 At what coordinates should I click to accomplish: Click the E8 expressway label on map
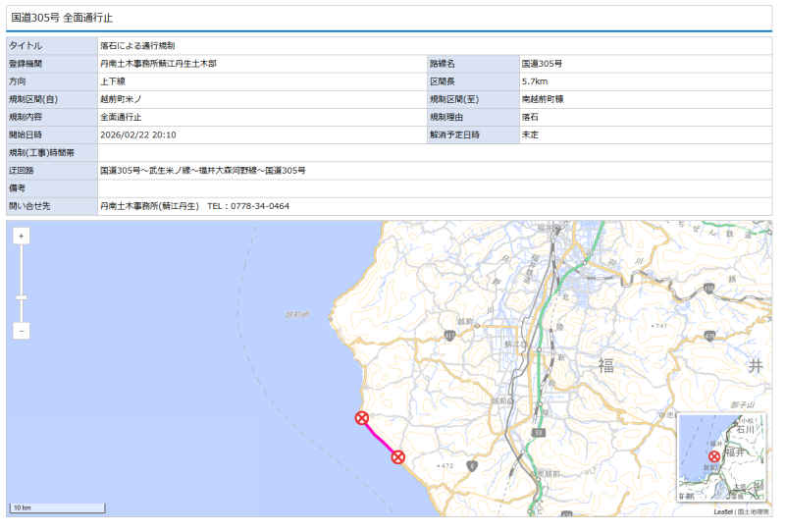[x=539, y=433]
